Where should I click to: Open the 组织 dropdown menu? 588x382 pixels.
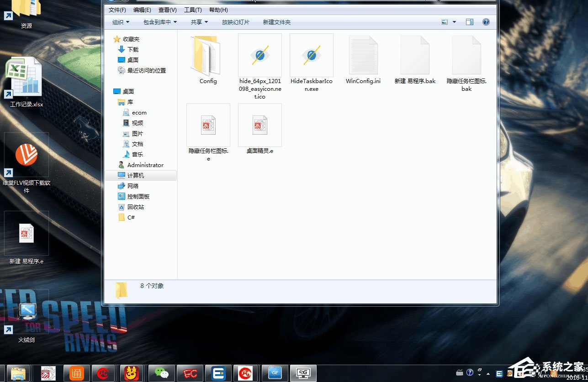pyautogui.click(x=120, y=21)
